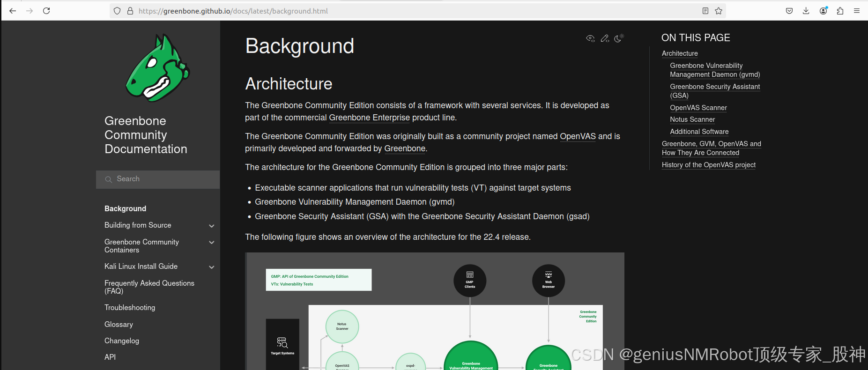Click the Greenbone dragon logo
This screenshot has height=370, width=868.
point(157,68)
